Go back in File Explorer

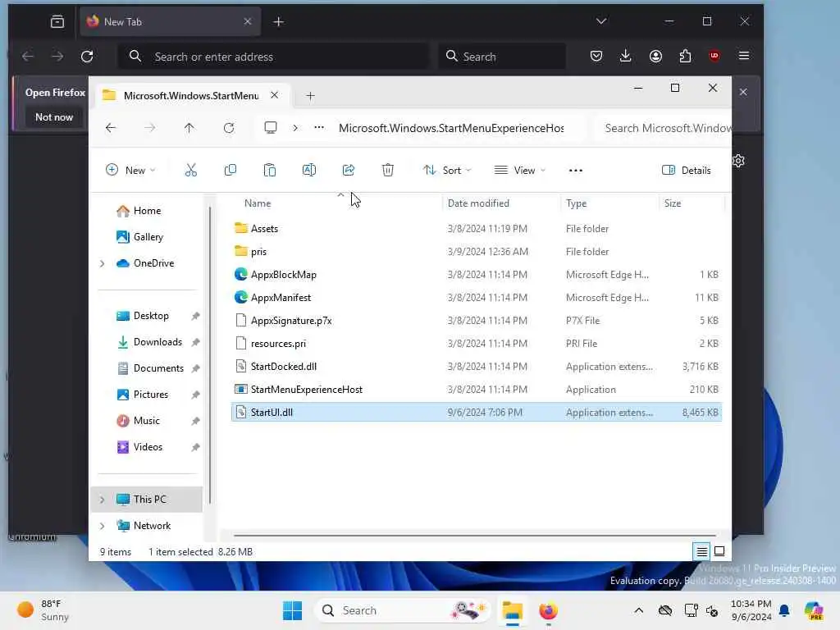pyautogui.click(x=111, y=128)
